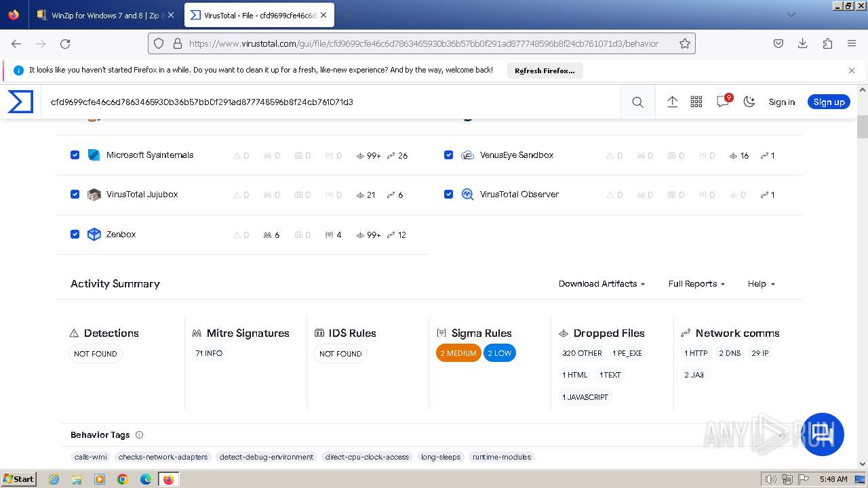Click the Sign up button

click(829, 102)
